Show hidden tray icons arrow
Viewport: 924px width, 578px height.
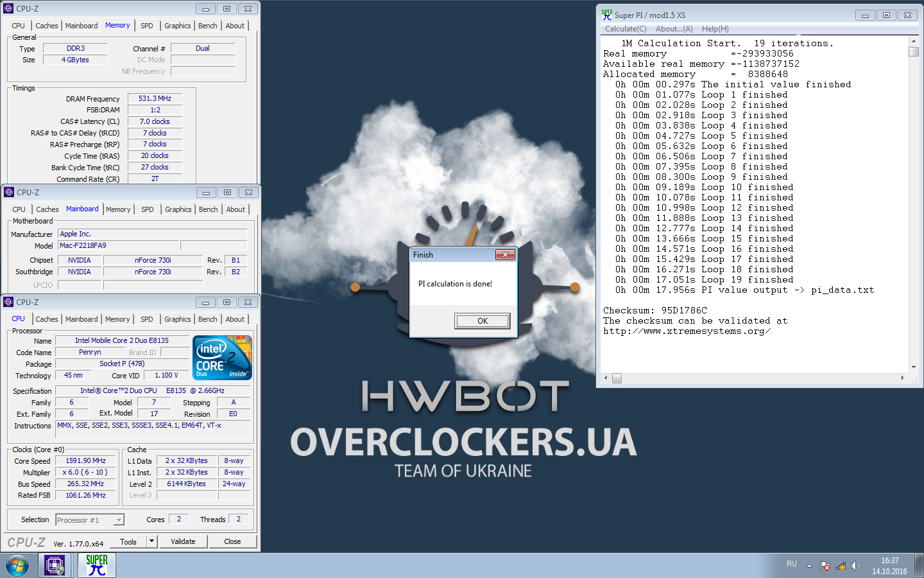pyautogui.click(x=809, y=566)
